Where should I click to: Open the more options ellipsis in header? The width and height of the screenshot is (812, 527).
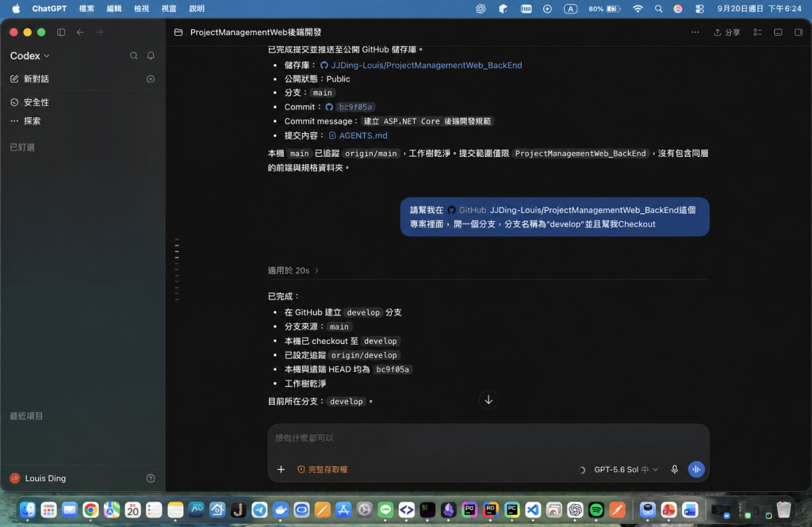(695, 32)
